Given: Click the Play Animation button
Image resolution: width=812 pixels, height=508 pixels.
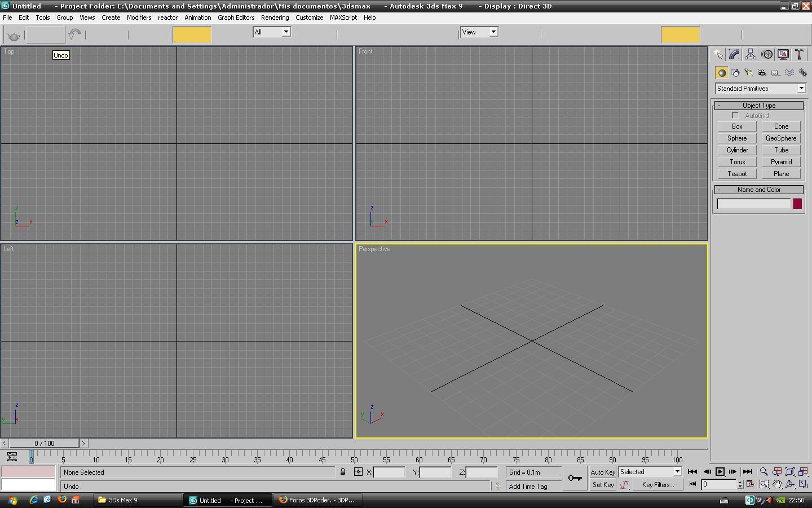Looking at the screenshot, I should tap(720, 472).
